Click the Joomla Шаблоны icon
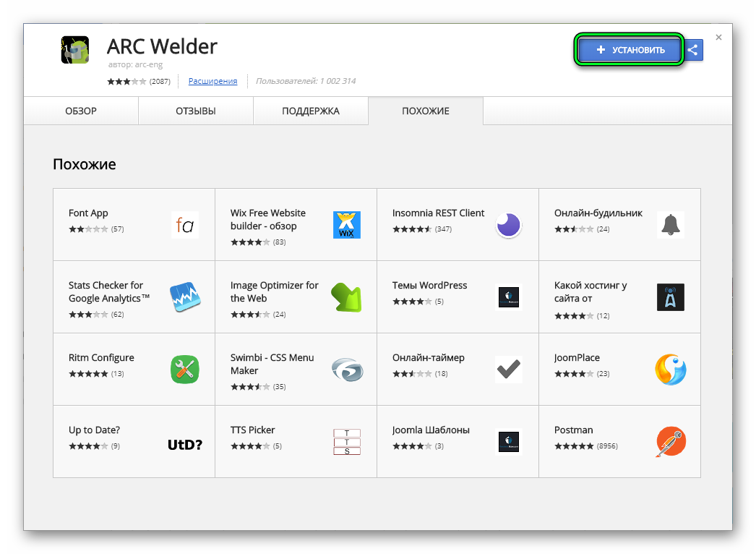The width and height of the screenshot is (756, 554). point(509,442)
